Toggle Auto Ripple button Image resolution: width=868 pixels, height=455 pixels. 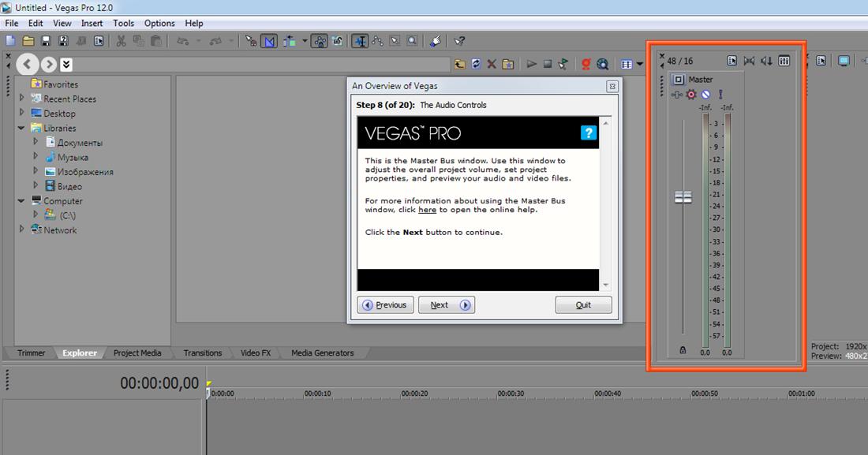pyautogui.click(x=289, y=41)
